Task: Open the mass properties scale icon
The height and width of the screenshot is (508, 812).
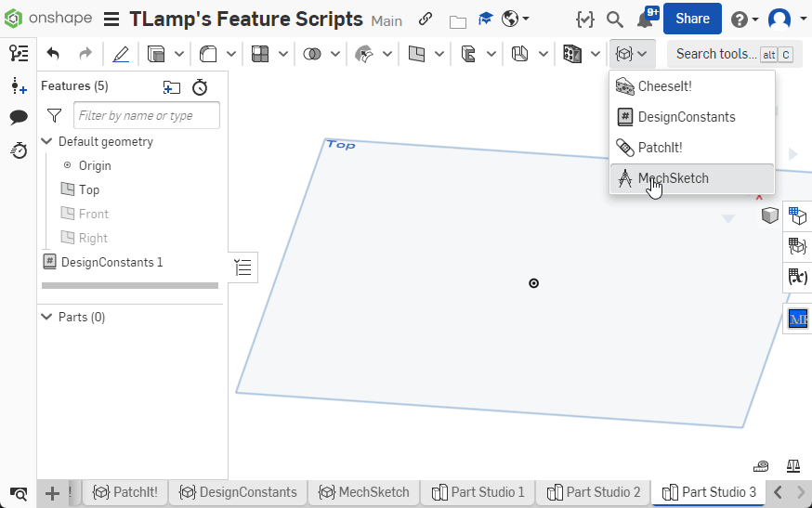Action: 793,465
